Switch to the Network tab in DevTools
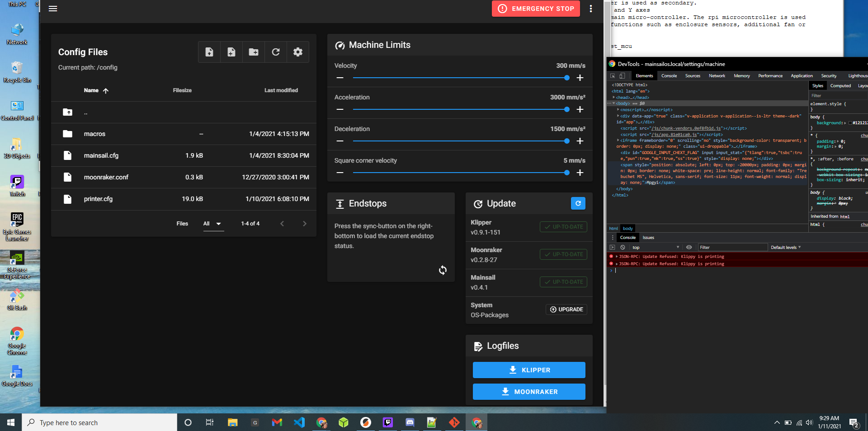Screen dimensions: 868x431 pos(717,75)
